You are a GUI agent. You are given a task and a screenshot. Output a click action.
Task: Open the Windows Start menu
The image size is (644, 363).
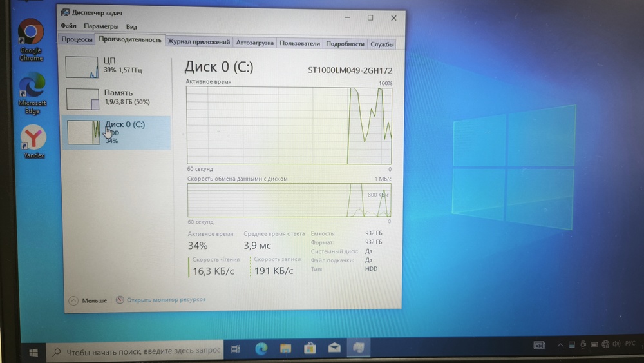[33, 352]
